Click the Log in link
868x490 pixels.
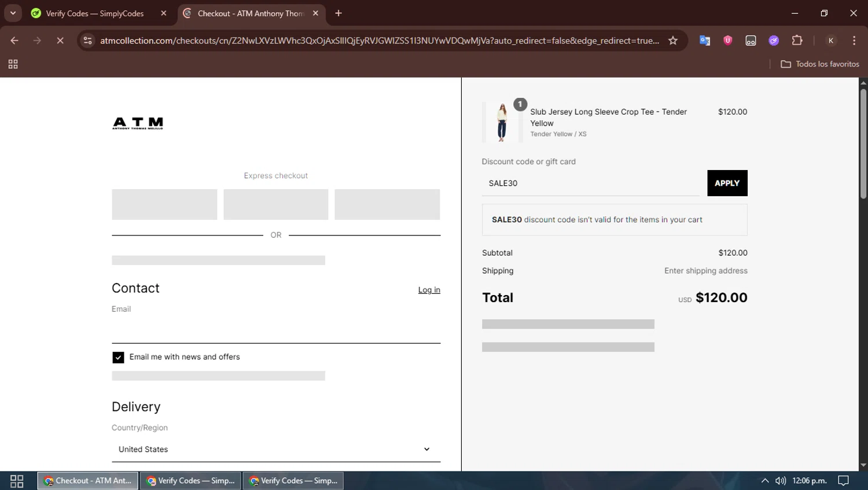(429, 290)
